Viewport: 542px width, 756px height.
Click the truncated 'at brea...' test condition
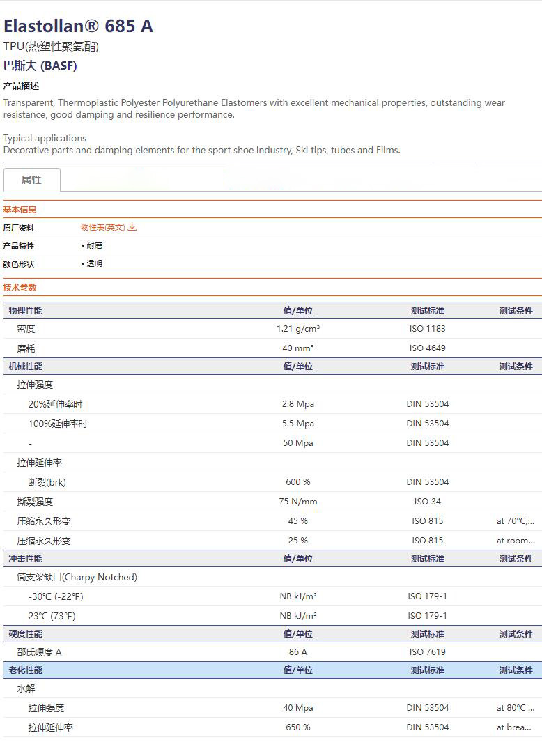click(514, 727)
